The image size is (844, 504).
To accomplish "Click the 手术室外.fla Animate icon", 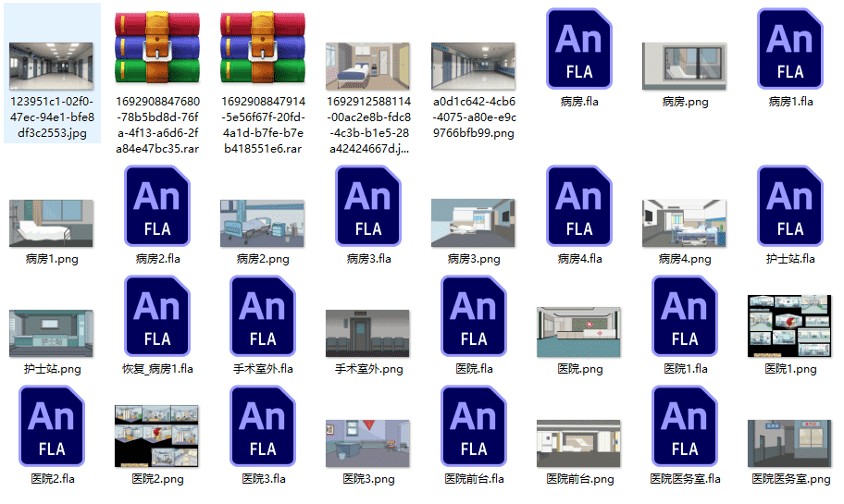I will pyautogui.click(x=263, y=314).
